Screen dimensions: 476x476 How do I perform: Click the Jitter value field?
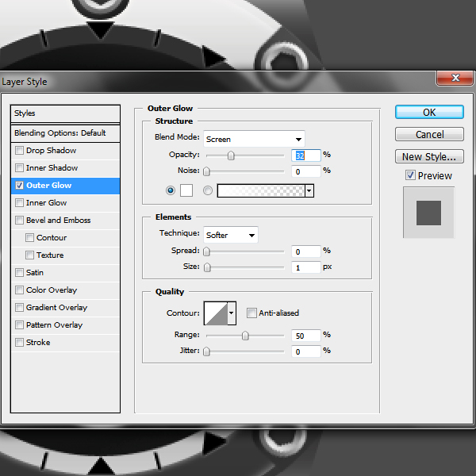click(306, 351)
